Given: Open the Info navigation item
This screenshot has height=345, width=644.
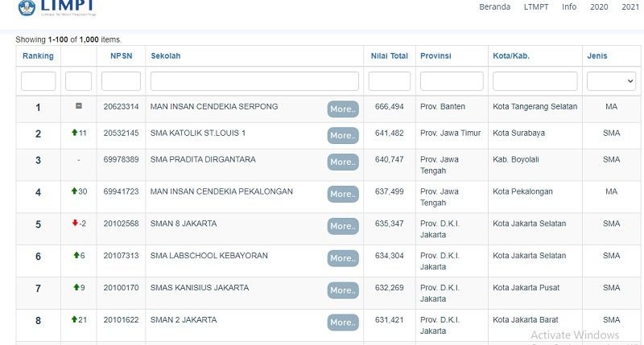Looking at the screenshot, I should tap(569, 7).
